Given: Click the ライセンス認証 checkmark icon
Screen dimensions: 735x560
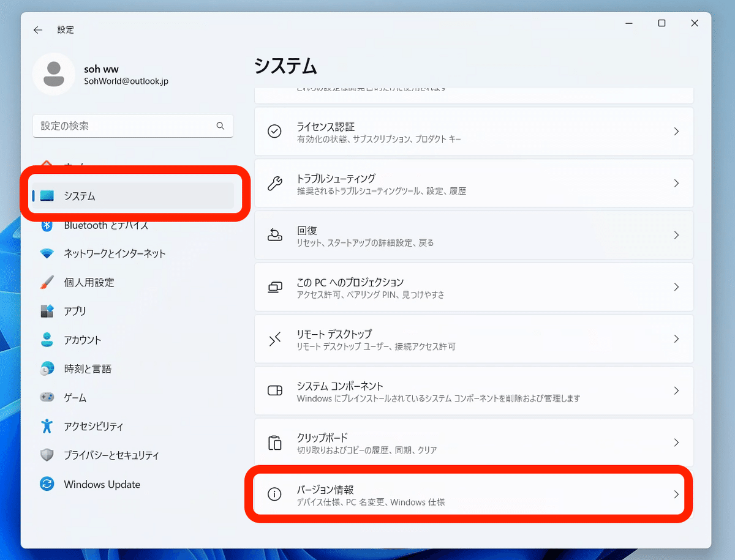Looking at the screenshot, I should [275, 132].
